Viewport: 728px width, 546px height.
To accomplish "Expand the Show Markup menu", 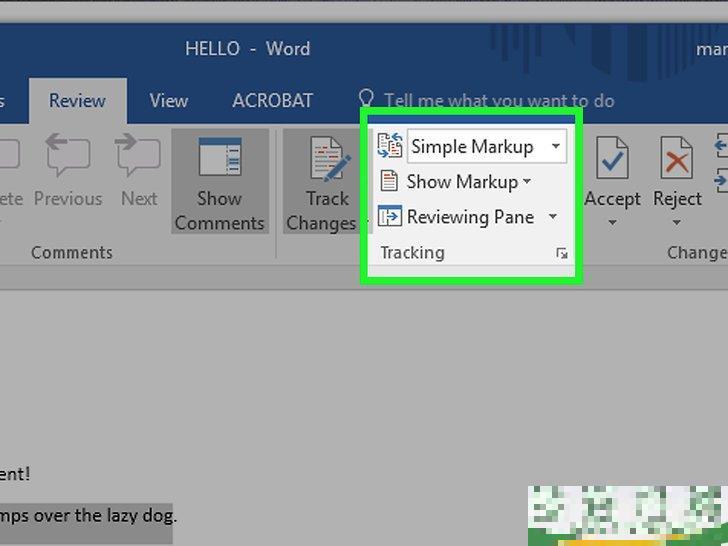I will point(527,182).
